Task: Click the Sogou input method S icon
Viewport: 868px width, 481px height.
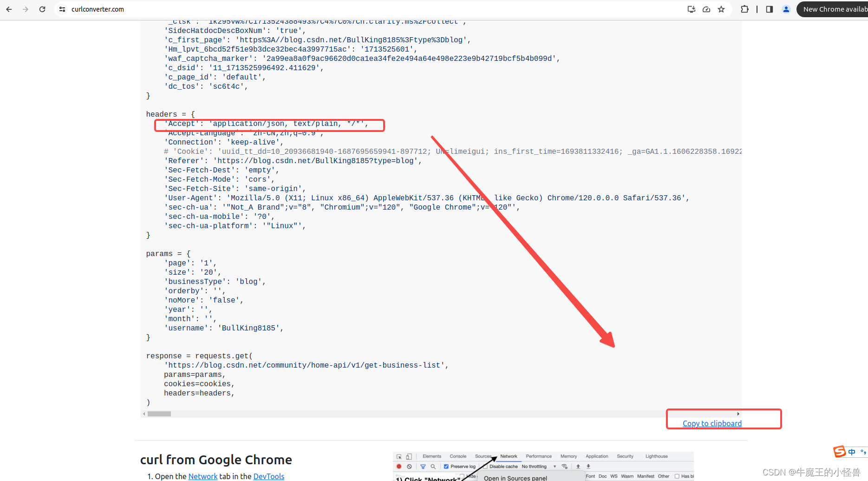Action: point(840,452)
